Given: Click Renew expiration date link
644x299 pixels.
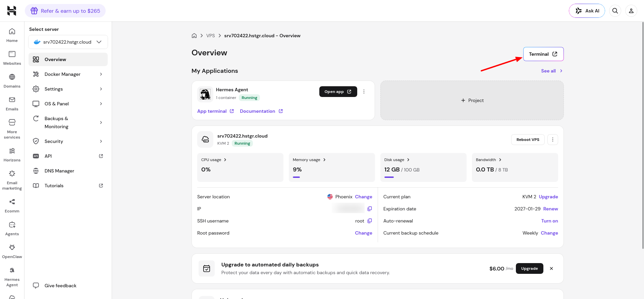Looking at the screenshot, I should tap(551, 209).
